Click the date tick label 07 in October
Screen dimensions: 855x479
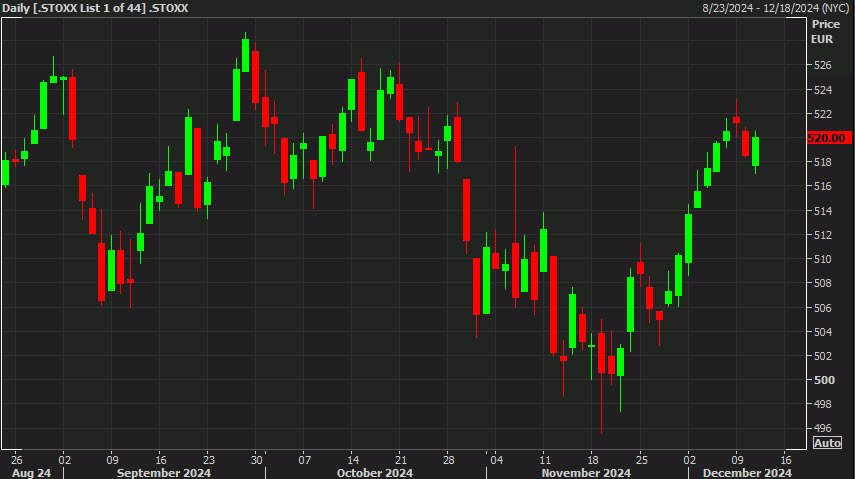coord(304,459)
